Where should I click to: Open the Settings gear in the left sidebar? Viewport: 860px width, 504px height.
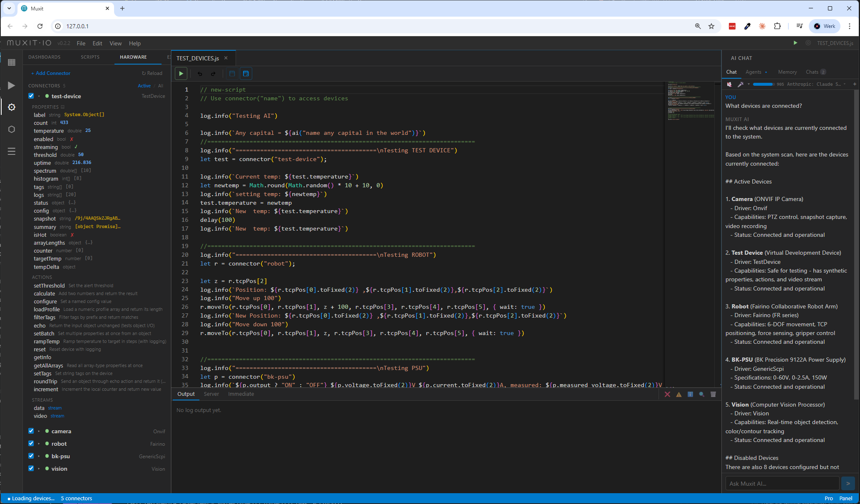pyautogui.click(x=11, y=107)
